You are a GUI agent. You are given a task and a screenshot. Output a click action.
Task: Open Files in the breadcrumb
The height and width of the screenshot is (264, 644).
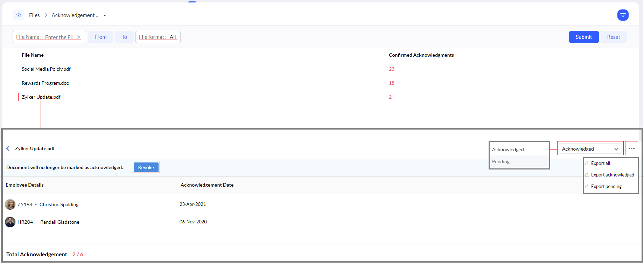pyautogui.click(x=34, y=15)
